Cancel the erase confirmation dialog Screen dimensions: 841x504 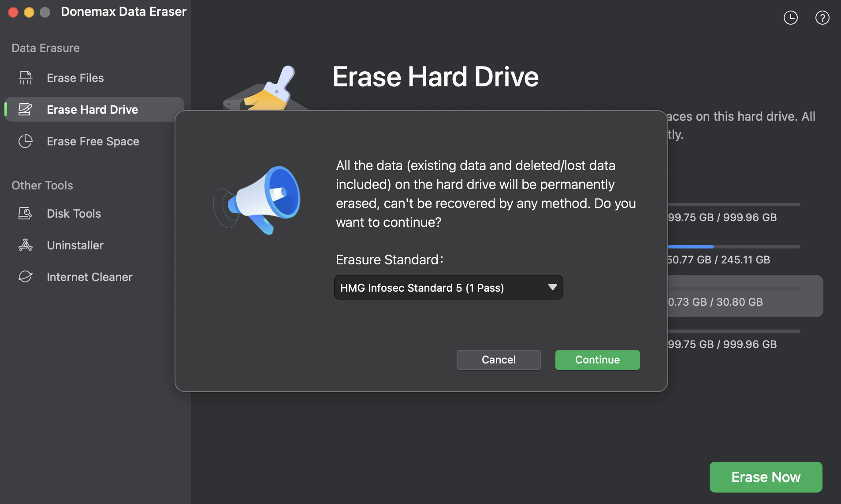pos(498,359)
